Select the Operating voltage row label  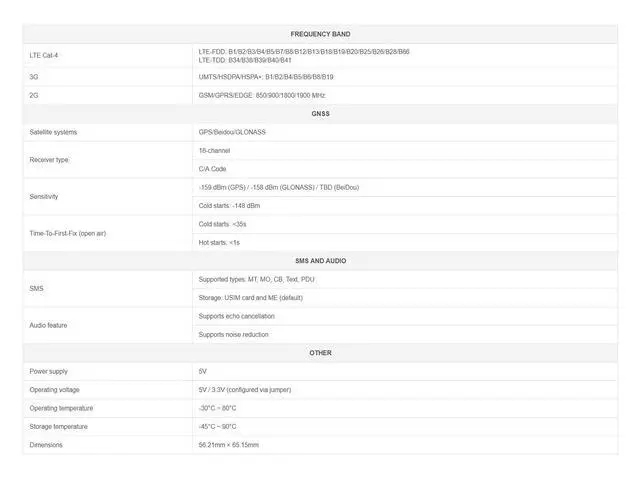[x=54, y=390]
